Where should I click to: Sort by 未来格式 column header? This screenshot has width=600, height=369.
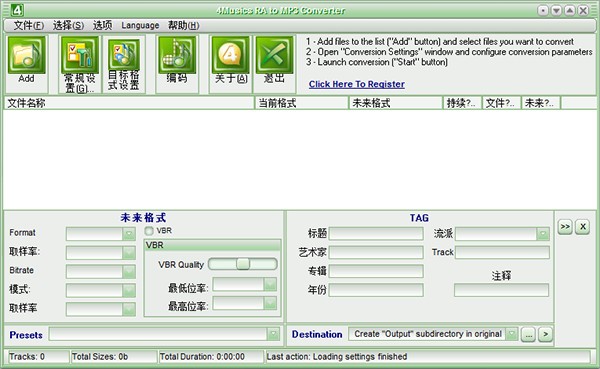(396, 103)
